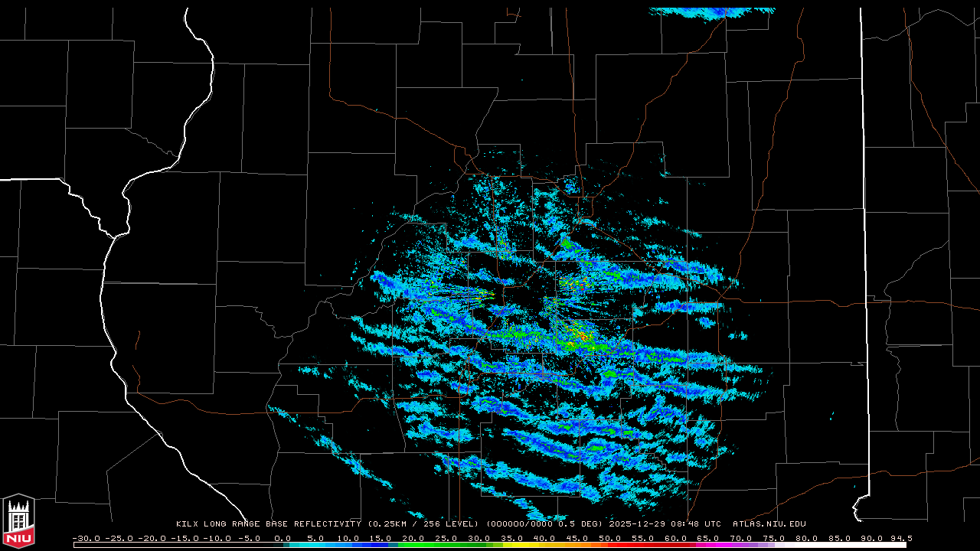Click the 50.0 label on the reflectivity scale
Screen dimensions: 980x551
611,538
